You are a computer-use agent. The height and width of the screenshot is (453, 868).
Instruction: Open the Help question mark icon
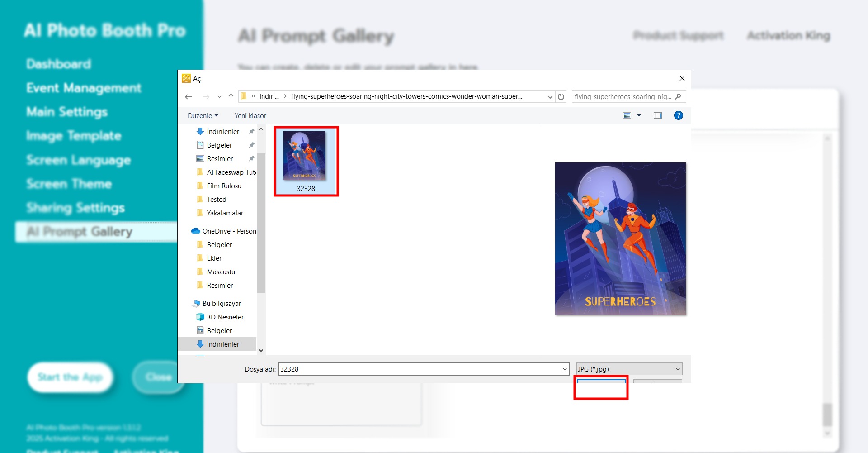pos(678,116)
